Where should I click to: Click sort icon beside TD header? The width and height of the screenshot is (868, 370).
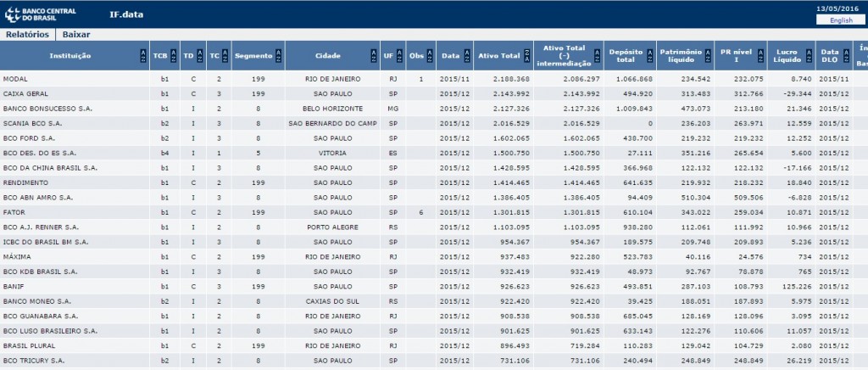(x=201, y=56)
